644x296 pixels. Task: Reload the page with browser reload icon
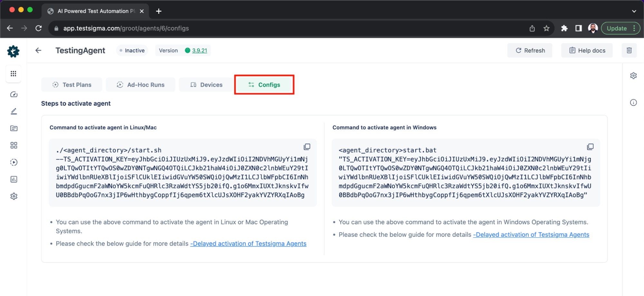39,28
